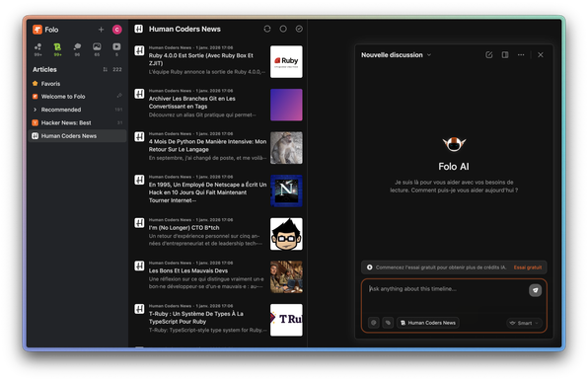
Task: Open the Hacker News: Best feed
Action: pos(77,122)
